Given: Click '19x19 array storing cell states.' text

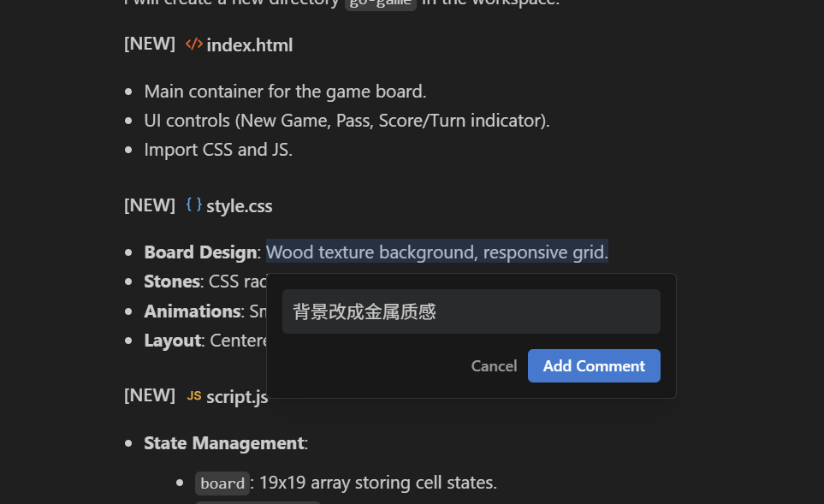Looking at the screenshot, I should (x=378, y=483).
